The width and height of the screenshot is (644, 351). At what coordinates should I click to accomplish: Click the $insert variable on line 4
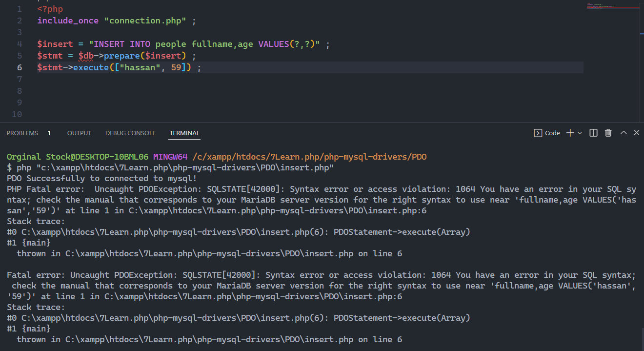(x=55, y=44)
